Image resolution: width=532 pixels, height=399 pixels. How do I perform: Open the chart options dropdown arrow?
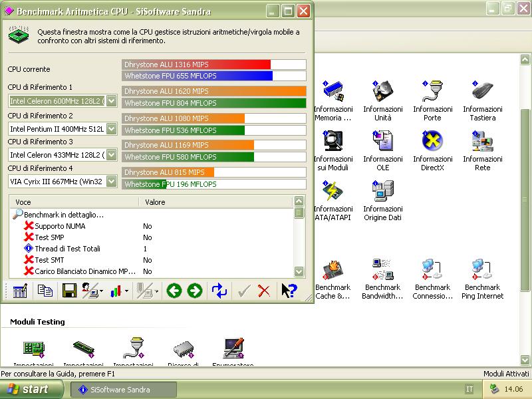(126, 291)
